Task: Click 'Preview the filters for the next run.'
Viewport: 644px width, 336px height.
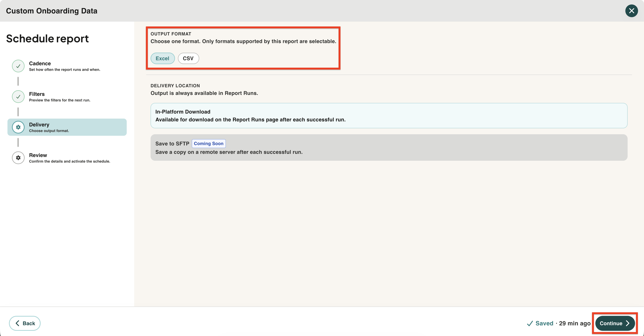Action: pyautogui.click(x=59, y=100)
